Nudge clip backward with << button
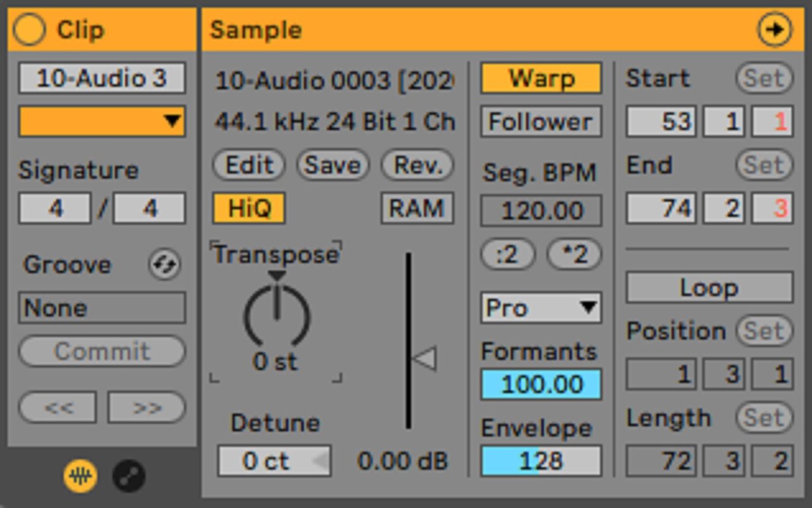Screen dimensions: 812x508 (x=58, y=407)
